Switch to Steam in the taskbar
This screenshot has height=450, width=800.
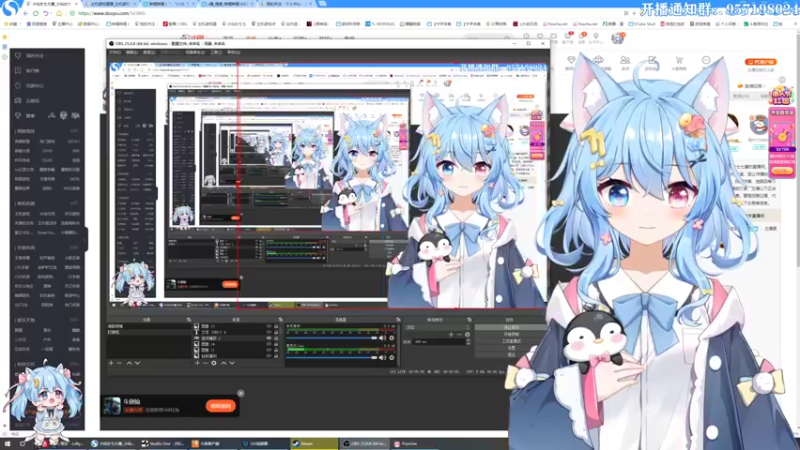tap(314, 444)
